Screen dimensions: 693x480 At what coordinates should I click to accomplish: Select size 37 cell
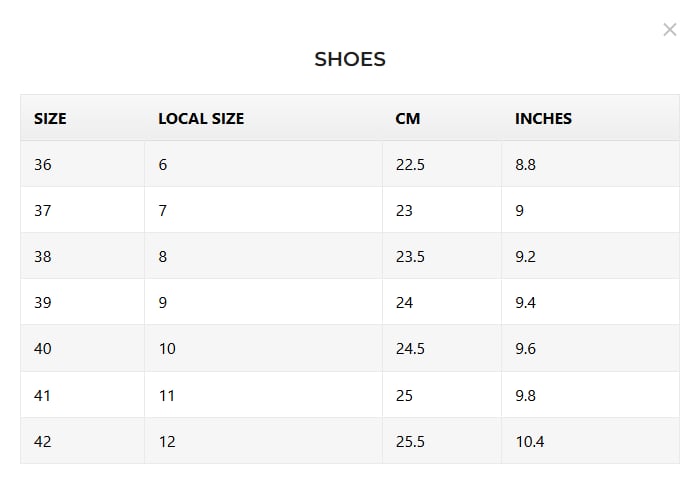(x=82, y=210)
